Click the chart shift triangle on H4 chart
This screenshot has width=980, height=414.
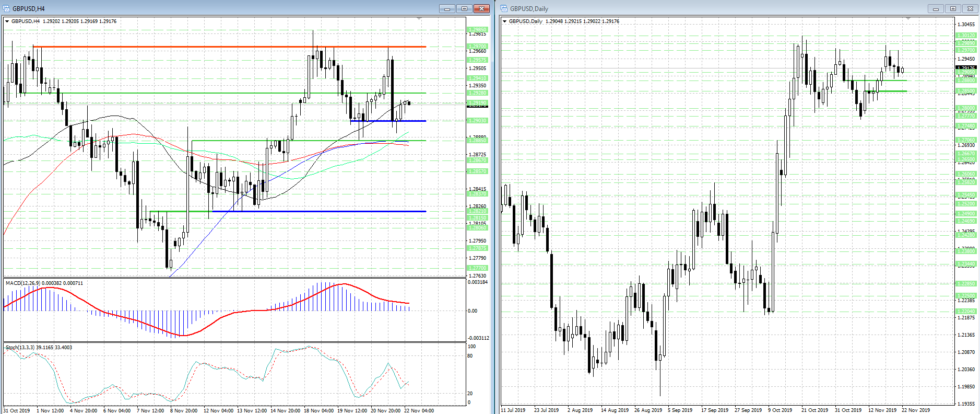click(x=419, y=19)
